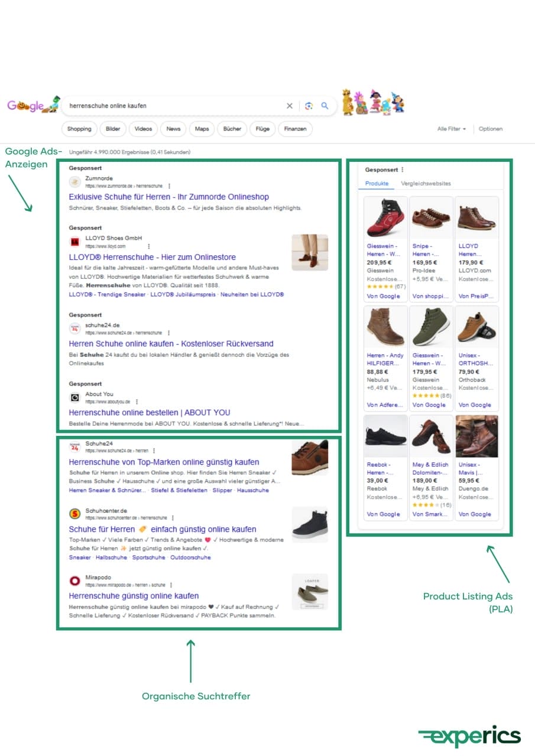Switch to the Vergleichswebsites tab
This screenshot has height=756, width=535.
(426, 184)
